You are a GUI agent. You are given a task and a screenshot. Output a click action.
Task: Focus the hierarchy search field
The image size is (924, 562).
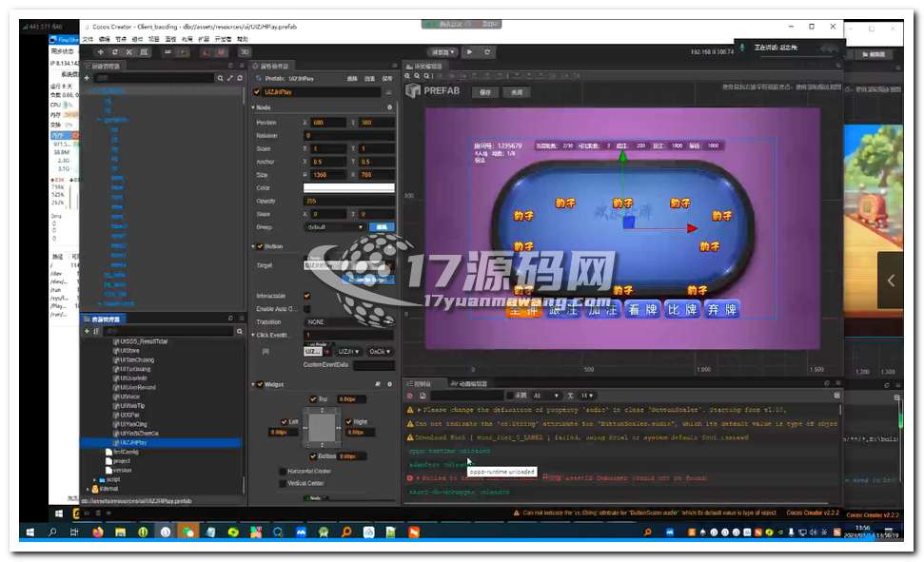tap(154, 78)
